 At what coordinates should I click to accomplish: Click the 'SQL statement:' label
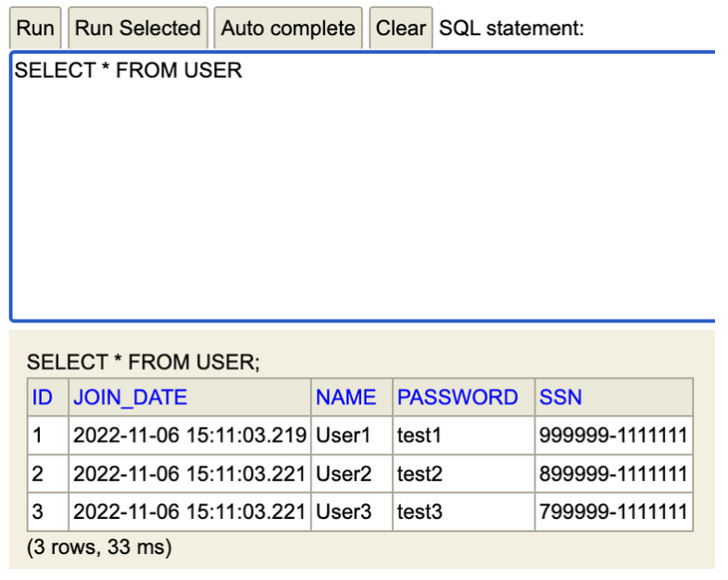[x=511, y=29]
